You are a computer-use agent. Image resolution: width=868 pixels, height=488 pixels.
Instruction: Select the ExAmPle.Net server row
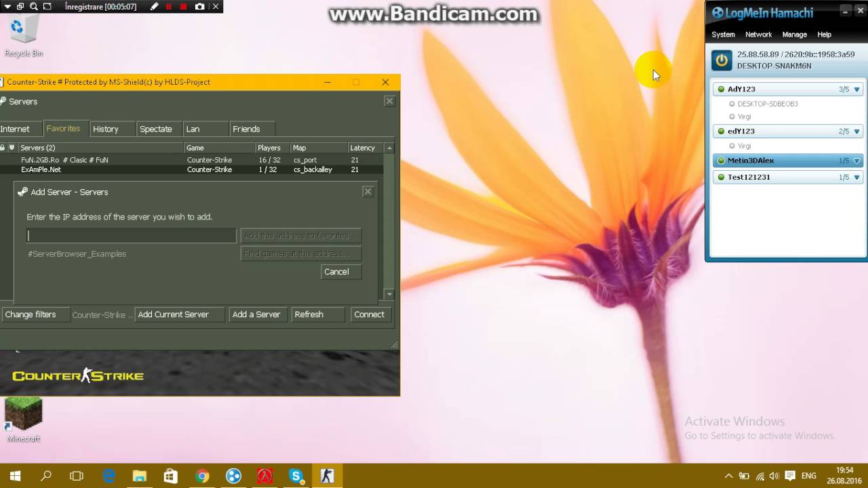(x=192, y=169)
